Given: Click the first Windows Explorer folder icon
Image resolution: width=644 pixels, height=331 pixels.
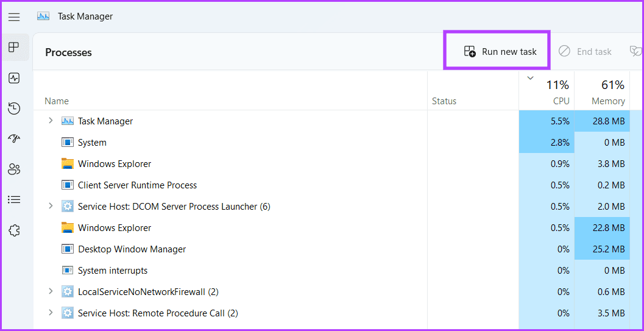Looking at the screenshot, I should coord(67,164).
